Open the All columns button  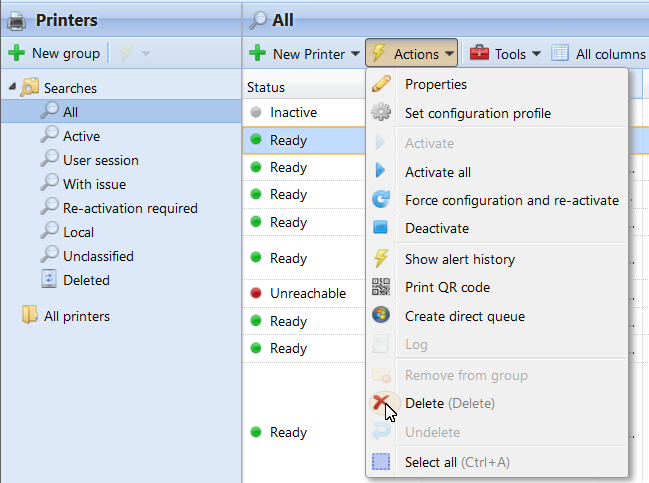(598, 54)
